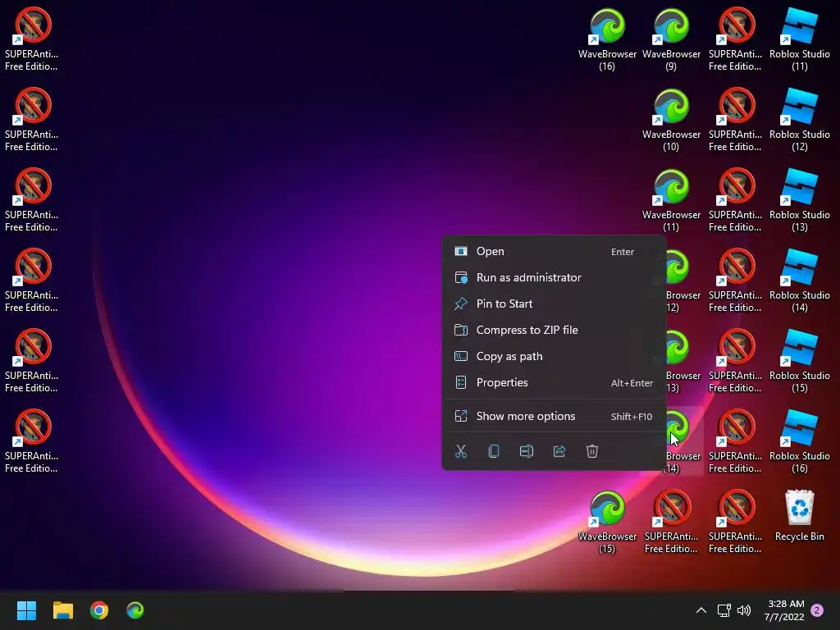
Task: Expand Show more options entry
Action: click(554, 416)
